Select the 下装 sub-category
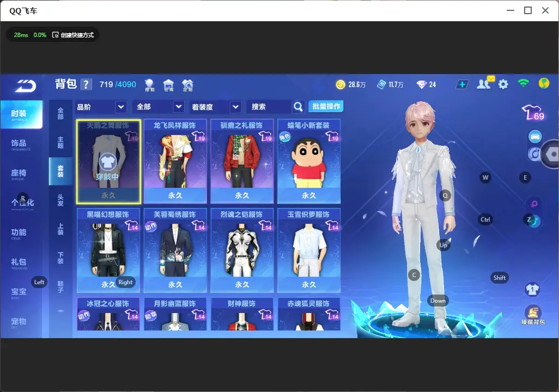This screenshot has width=559, height=392. (60, 258)
